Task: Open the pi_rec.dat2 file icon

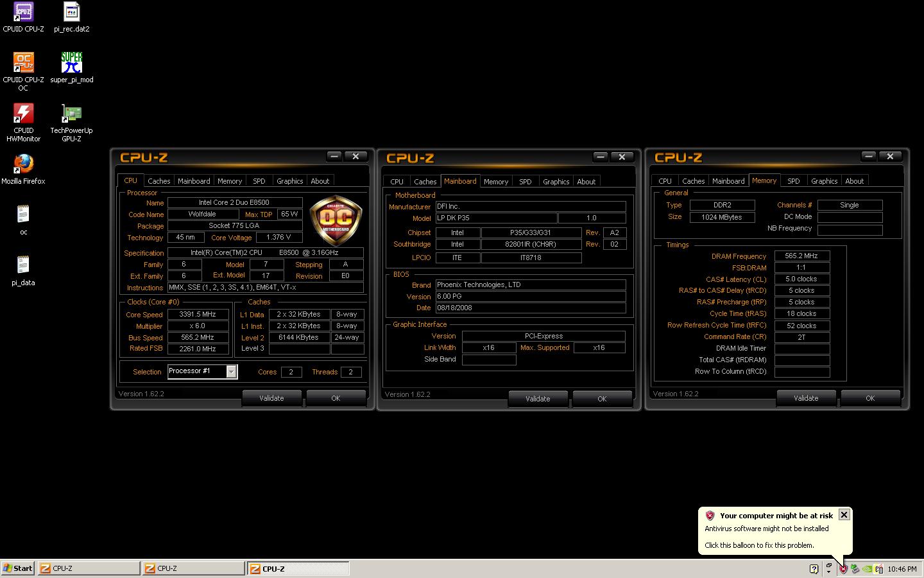Action: (71, 17)
